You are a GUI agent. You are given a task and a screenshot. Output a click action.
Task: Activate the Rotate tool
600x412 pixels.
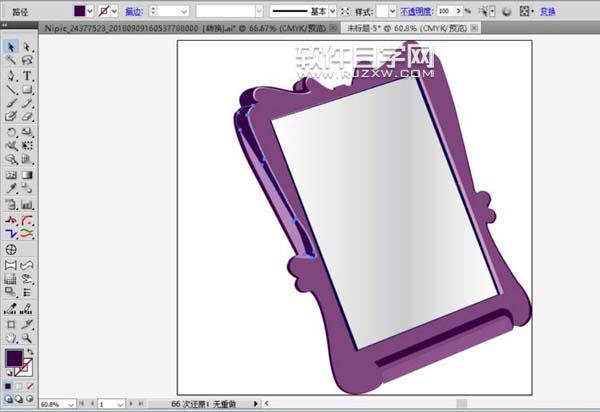click(x=11, y=132)
